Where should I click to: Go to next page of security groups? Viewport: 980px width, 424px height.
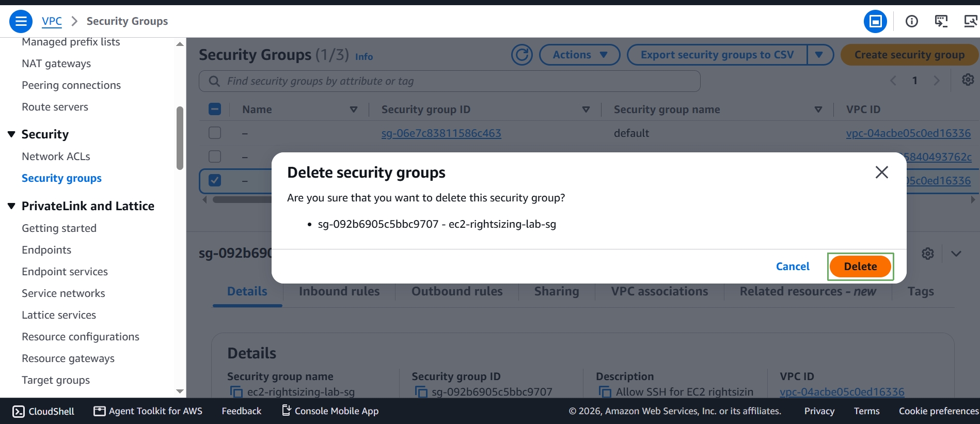coord(936,81)
